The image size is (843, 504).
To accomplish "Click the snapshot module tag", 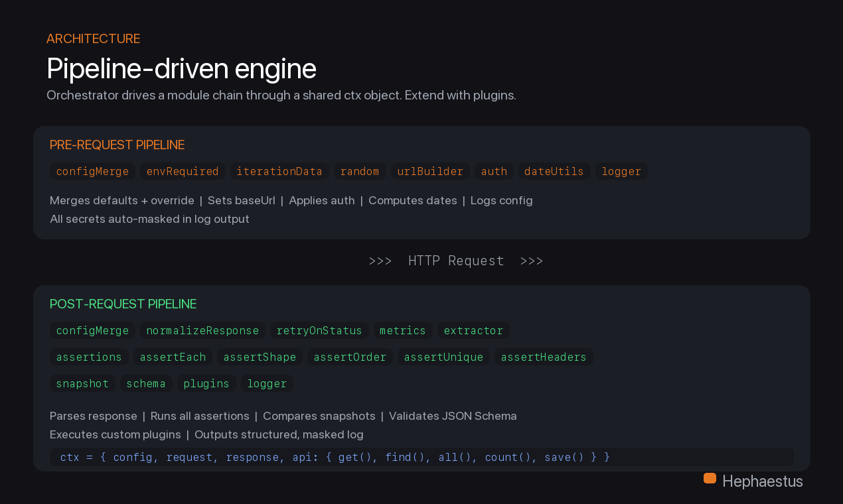I will click(x=82, y=383).
